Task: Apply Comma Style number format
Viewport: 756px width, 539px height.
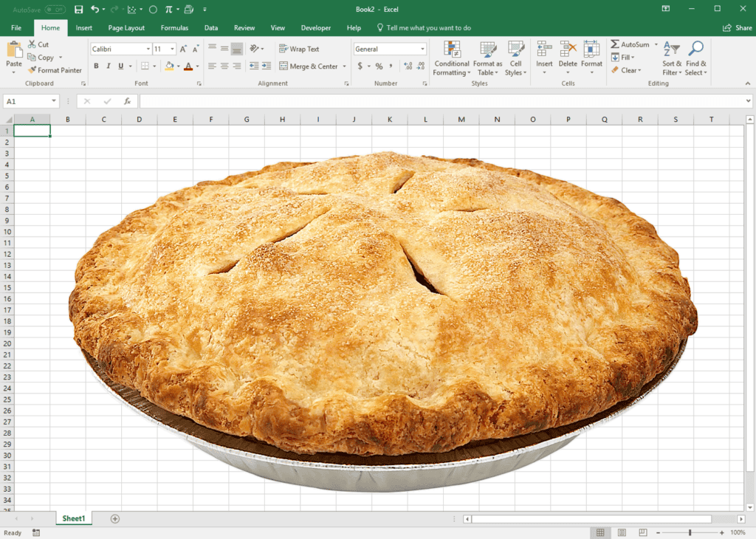Action: (x=391, y=66)
